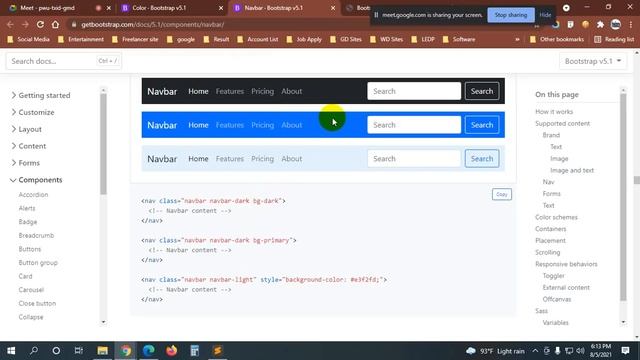The image size is (640, 360).
Task: Click the browser back arrow
Action: coord(10,24)
